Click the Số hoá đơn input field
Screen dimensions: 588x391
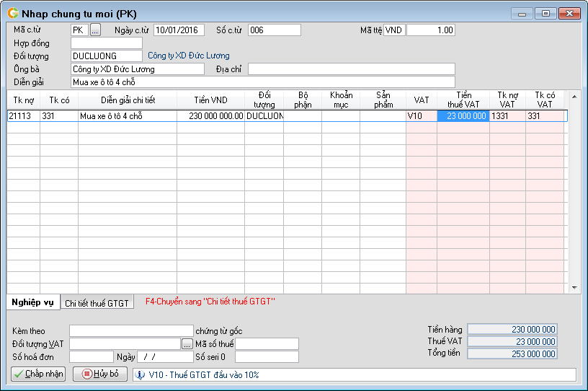(x=92, y=357)
